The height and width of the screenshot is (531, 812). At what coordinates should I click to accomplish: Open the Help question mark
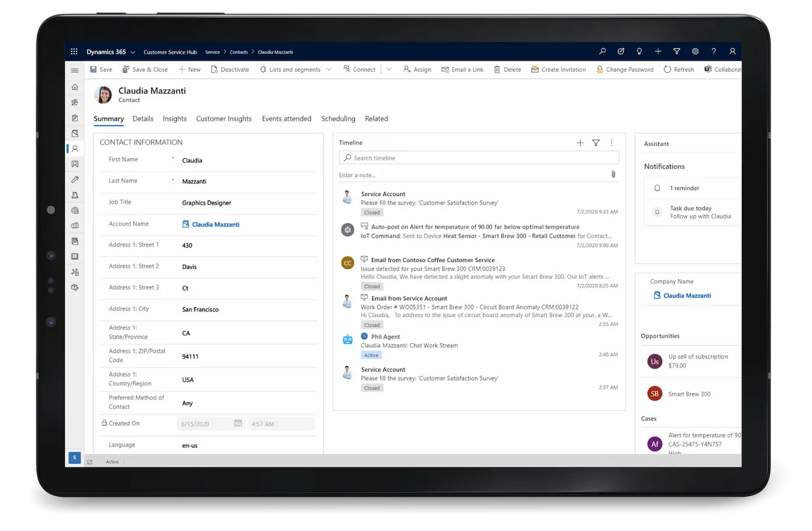[714, 52]
